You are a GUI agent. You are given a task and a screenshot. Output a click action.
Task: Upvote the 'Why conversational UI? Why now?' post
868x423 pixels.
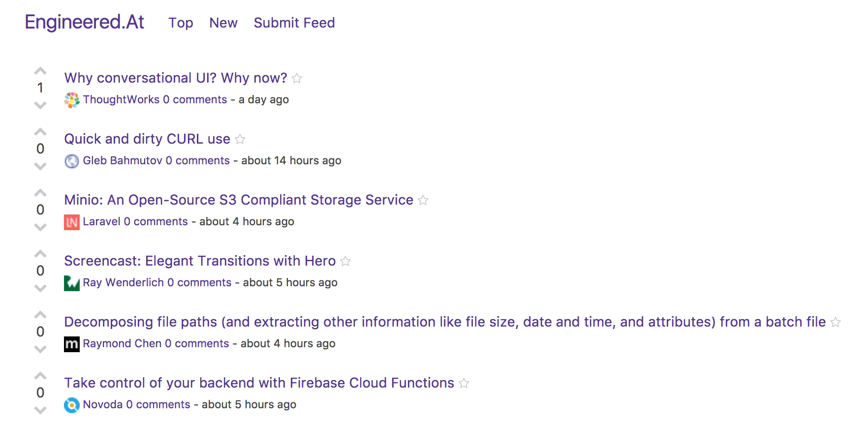(x=40, y=71)
